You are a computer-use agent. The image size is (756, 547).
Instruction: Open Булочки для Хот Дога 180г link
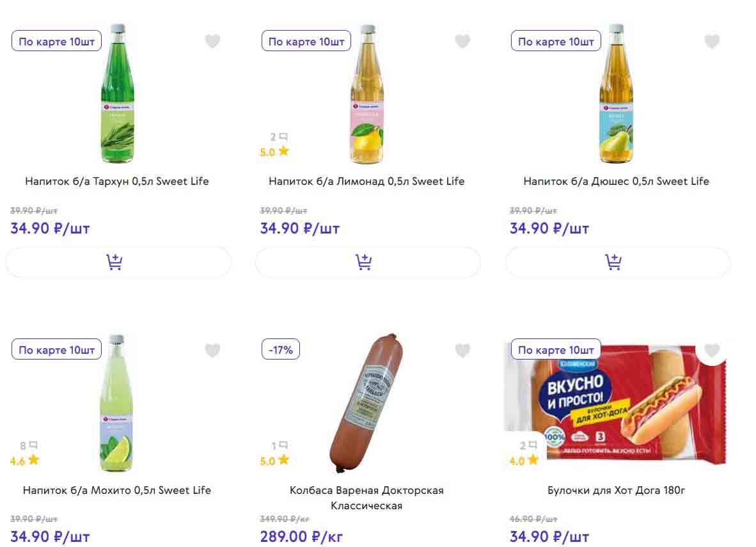coord(617,490)
